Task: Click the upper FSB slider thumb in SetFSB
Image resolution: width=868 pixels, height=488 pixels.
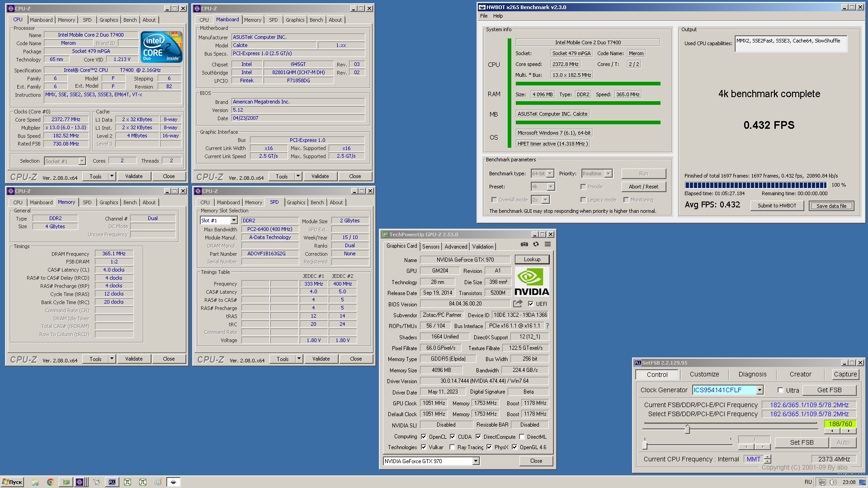Action: point(687,428)
